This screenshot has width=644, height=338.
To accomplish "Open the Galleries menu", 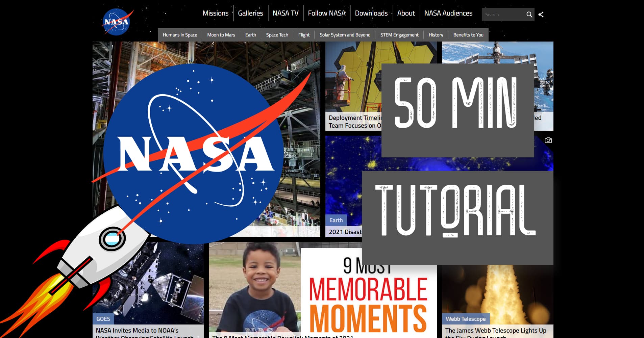I will coord(250,13).
